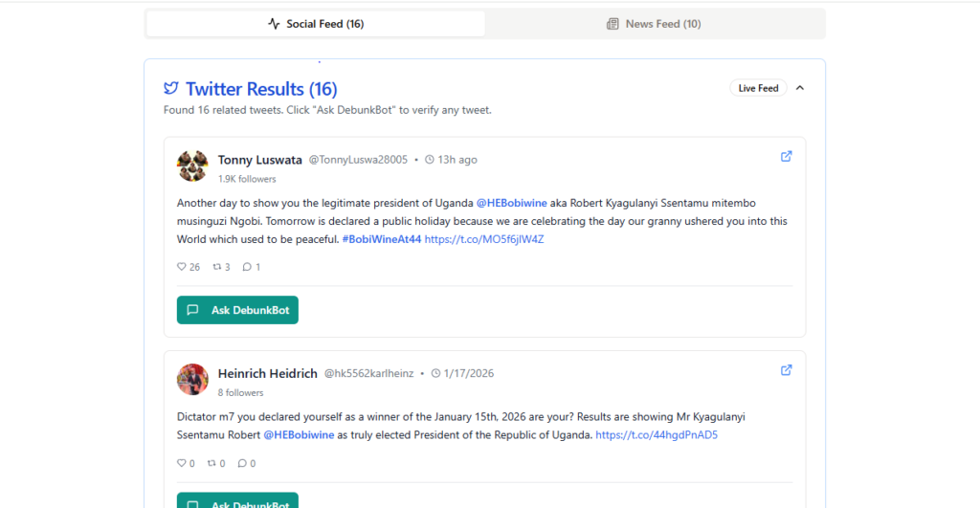Collapse the Twitter Results section

pyautogui.click(x=800, y=88)
